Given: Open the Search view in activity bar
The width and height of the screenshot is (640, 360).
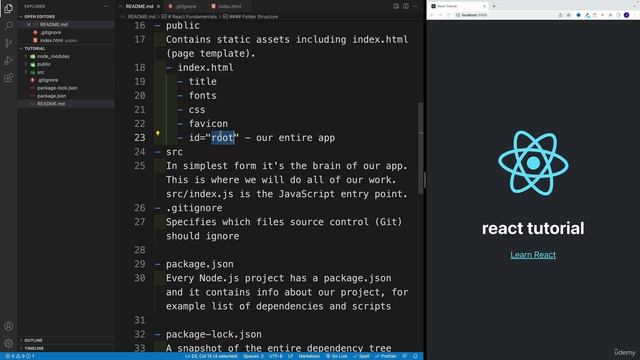Looking at the screenshot, I should [x=8, y=26].
